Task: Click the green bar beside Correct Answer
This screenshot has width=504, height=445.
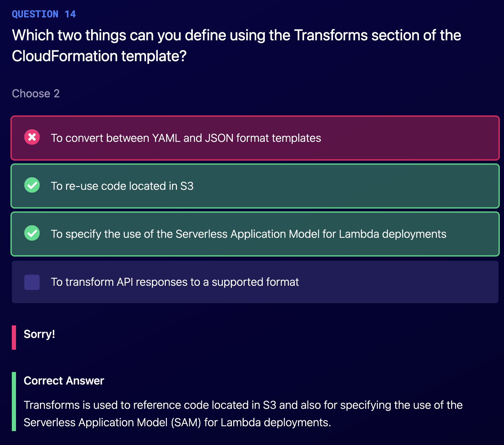Action: click(14, 402)
